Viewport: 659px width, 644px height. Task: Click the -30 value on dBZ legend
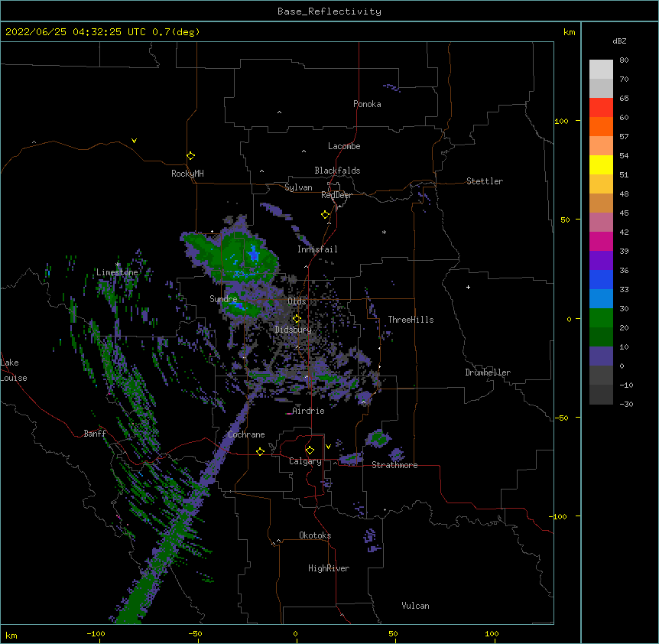point(626,404)
